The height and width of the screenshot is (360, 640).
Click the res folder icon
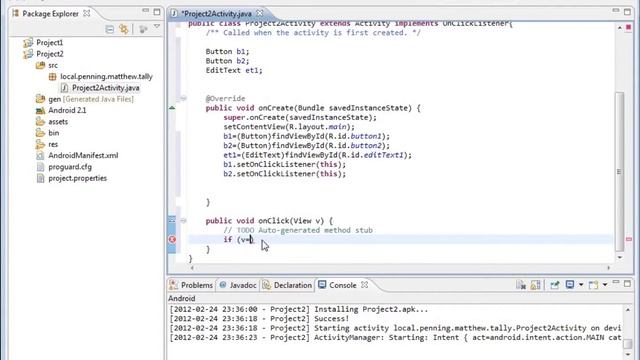click(40, 144)
